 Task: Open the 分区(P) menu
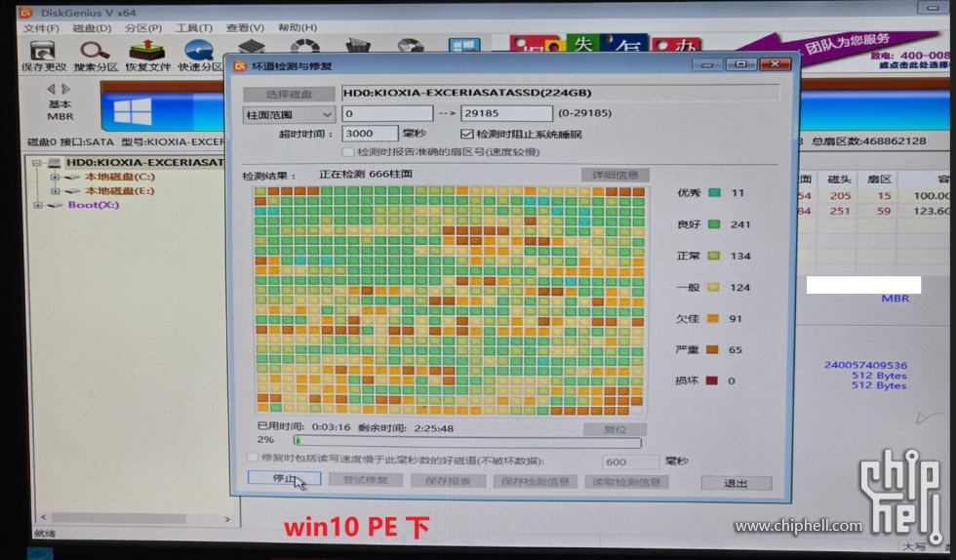[x=143, y=28]
